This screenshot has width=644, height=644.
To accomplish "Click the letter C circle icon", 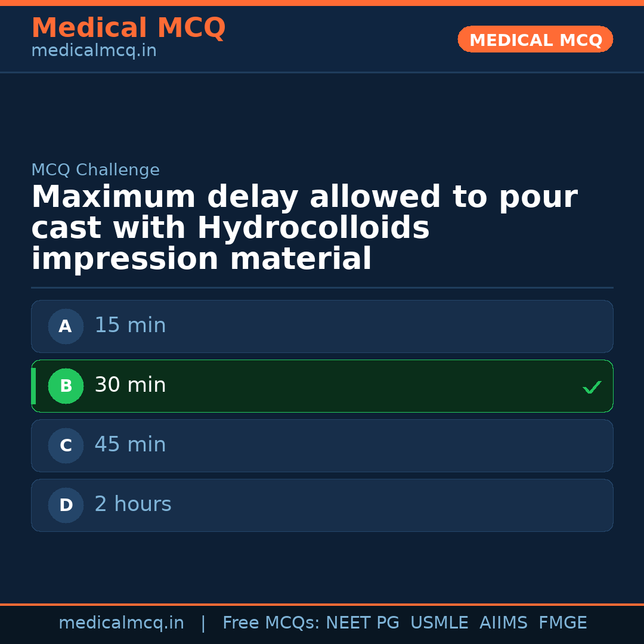I will (66, 445).
